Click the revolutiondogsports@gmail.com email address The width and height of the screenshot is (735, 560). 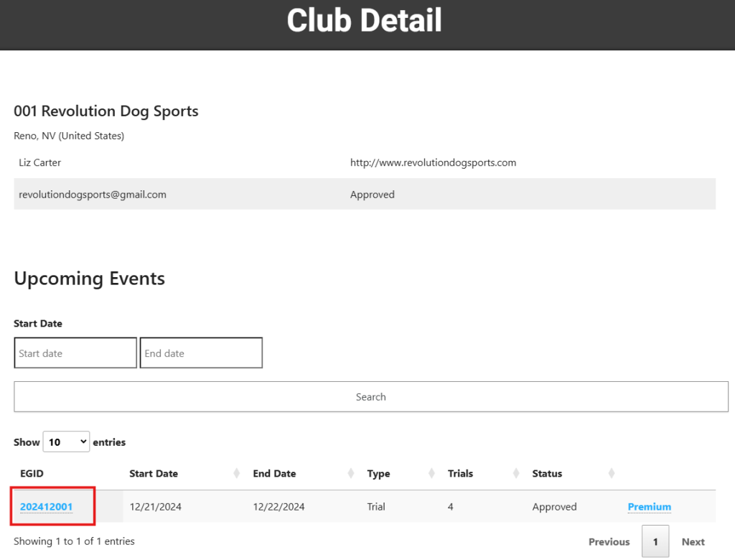93,195
